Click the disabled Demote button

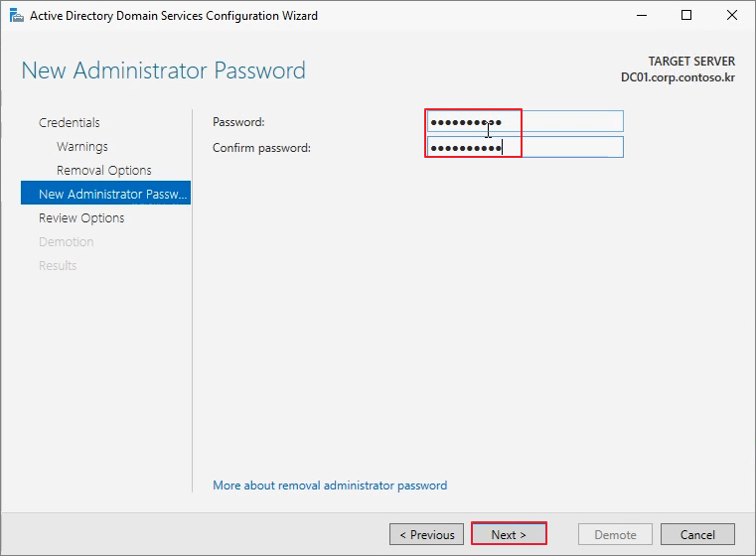(615, 534)
